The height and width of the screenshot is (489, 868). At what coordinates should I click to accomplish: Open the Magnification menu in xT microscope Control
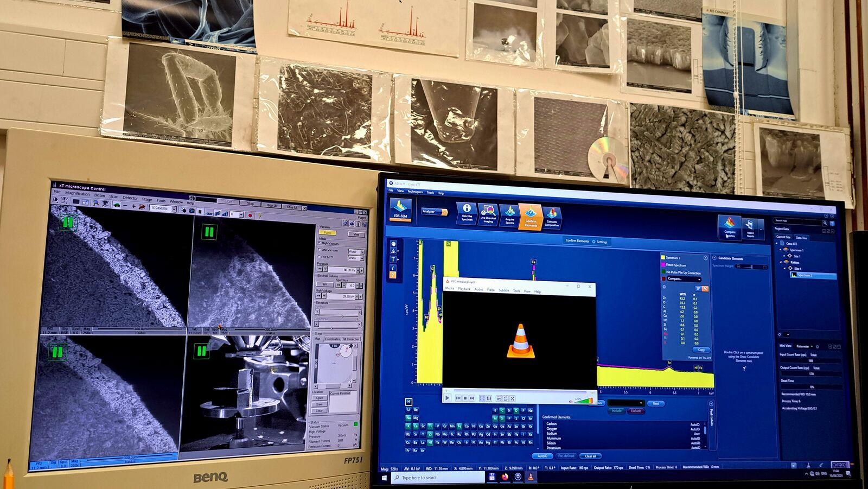78,193
